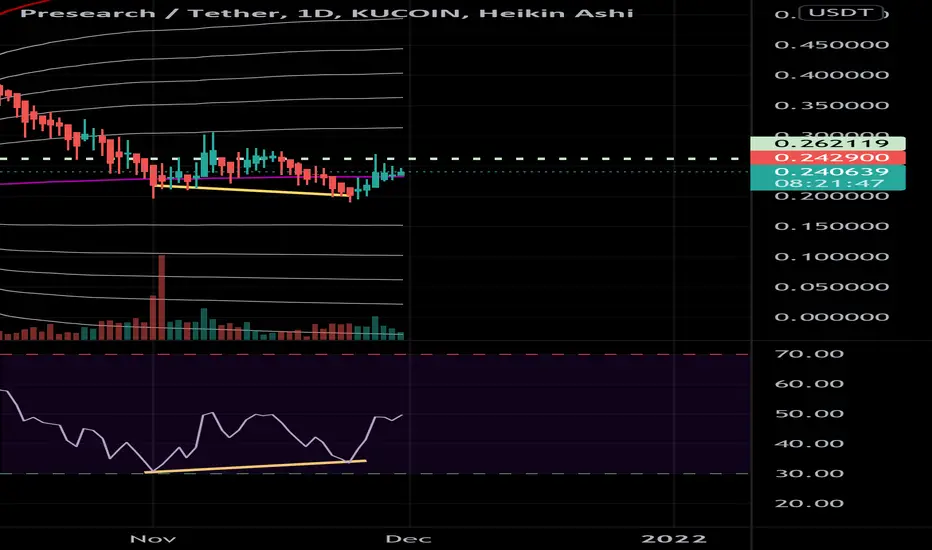Select the red 0.242900 price label
This screenshot has height=550, width=932.
click(x=828, y=158)
